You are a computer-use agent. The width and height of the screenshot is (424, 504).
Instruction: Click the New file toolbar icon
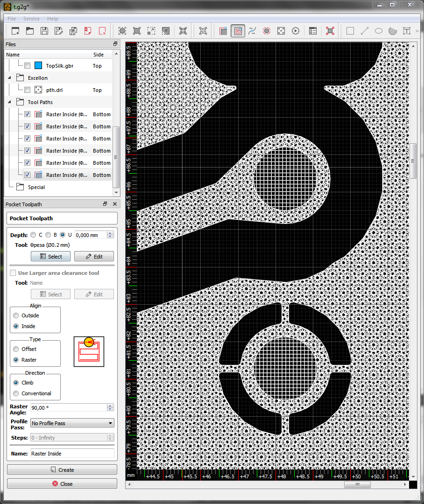click(15, 31)
